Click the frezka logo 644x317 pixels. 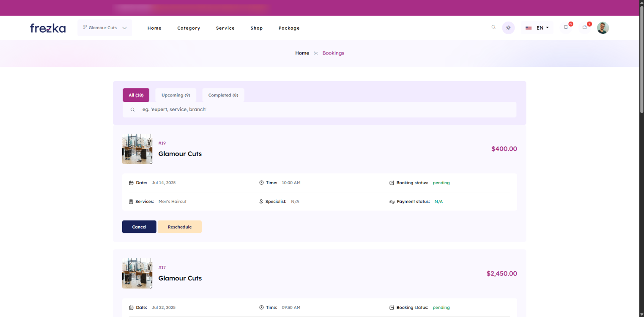pyautogui.click(x=48, y=28)
